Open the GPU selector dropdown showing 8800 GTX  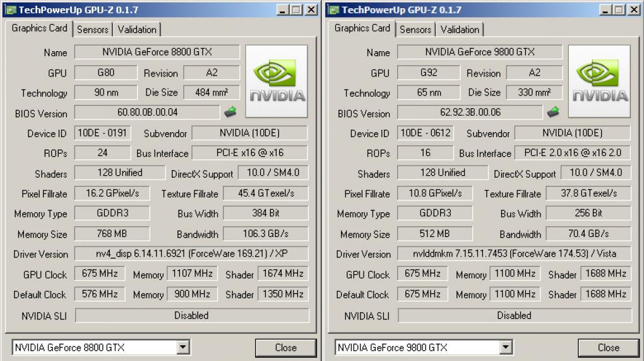click(183, 348)
